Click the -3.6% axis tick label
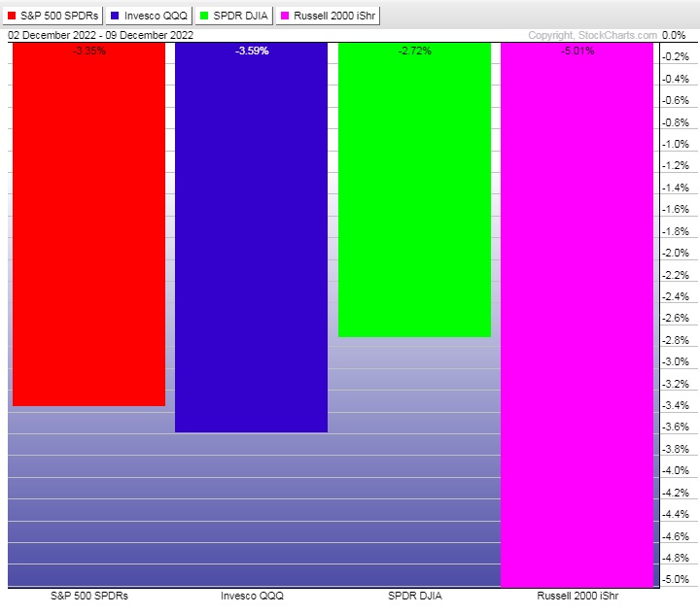 coord(676,427)
